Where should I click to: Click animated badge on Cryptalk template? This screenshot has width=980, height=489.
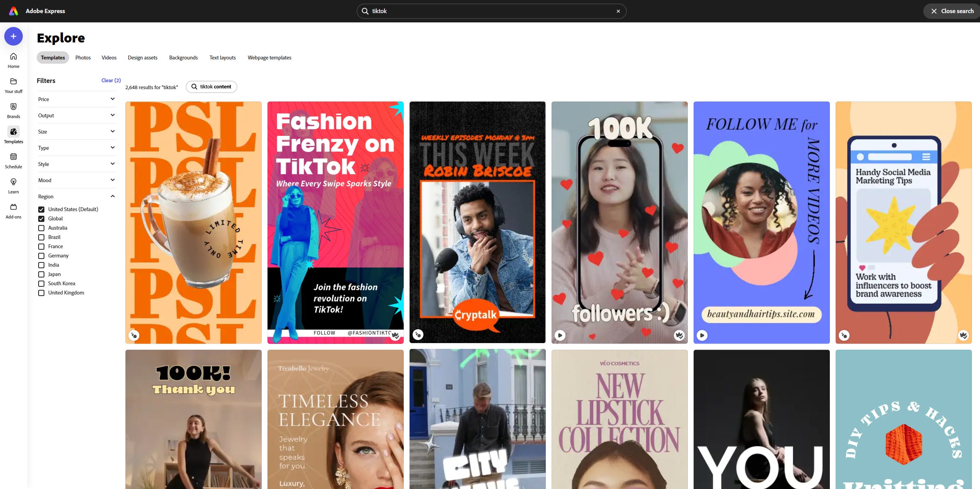pos(418,335)
